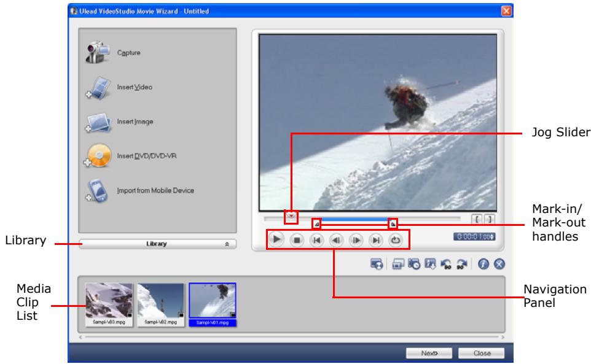Click the Insert DVD/DVD-VR disc icon
This screenshot has width=591, height=364.
tap(98, 155)
